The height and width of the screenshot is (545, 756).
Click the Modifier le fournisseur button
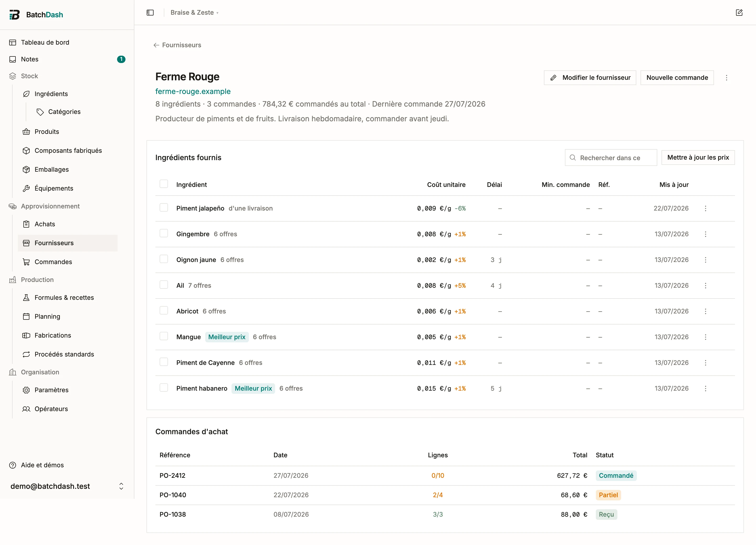point(590,78)
